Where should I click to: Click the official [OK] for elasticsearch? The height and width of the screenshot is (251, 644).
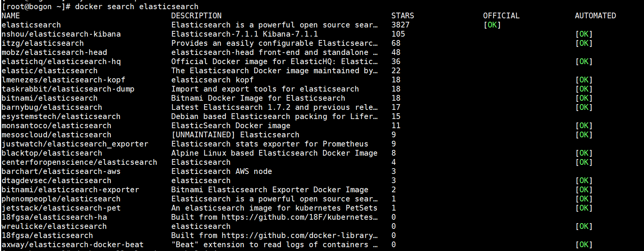click(x=492, y=25)
